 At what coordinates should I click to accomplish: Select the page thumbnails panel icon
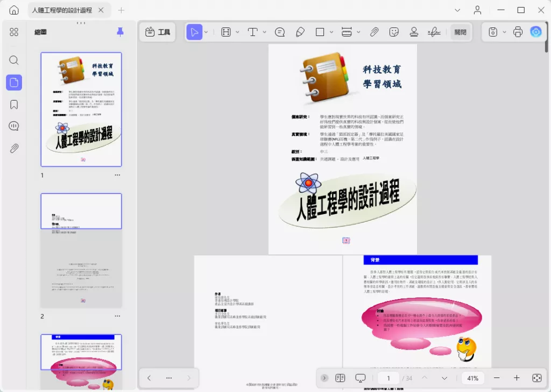coord(14,83)
